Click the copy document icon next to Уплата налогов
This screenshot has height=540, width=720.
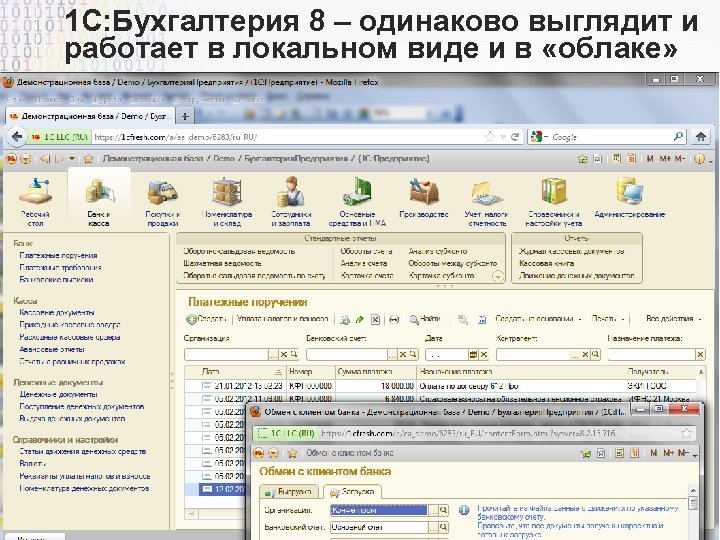coord(345,320)
